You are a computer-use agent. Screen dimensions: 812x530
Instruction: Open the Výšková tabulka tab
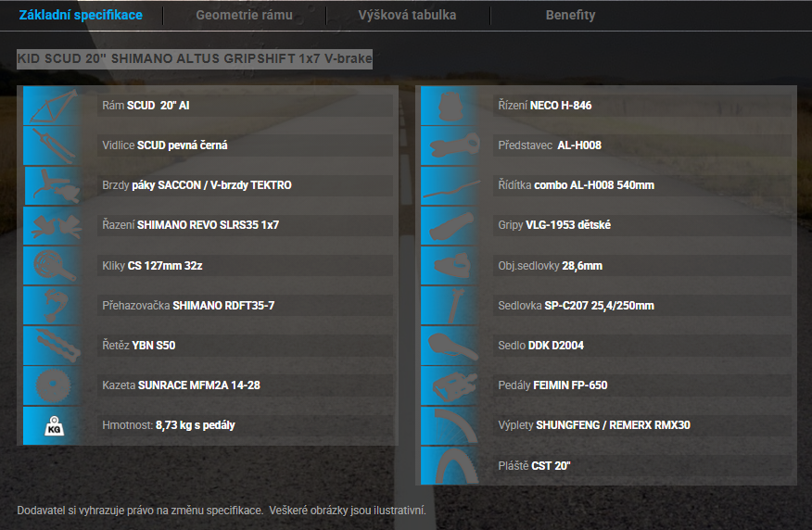pyautogui.click(x=407, y=15)
